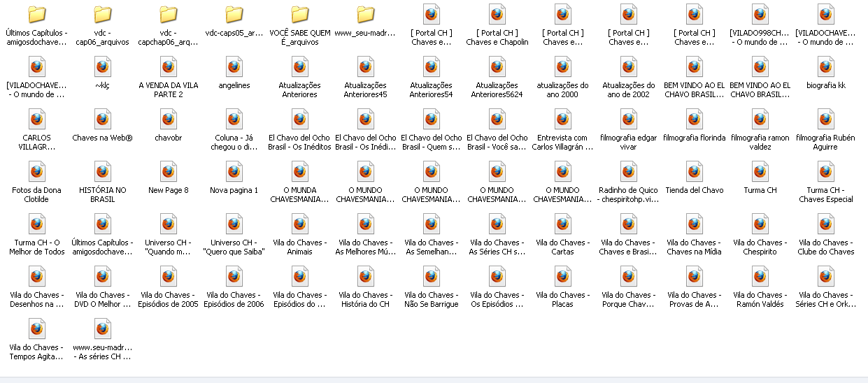Click the 'O MUNDA CHAVESMANIA...' file icon
This screenshot has height=383, width=868.
pos(299,172)
